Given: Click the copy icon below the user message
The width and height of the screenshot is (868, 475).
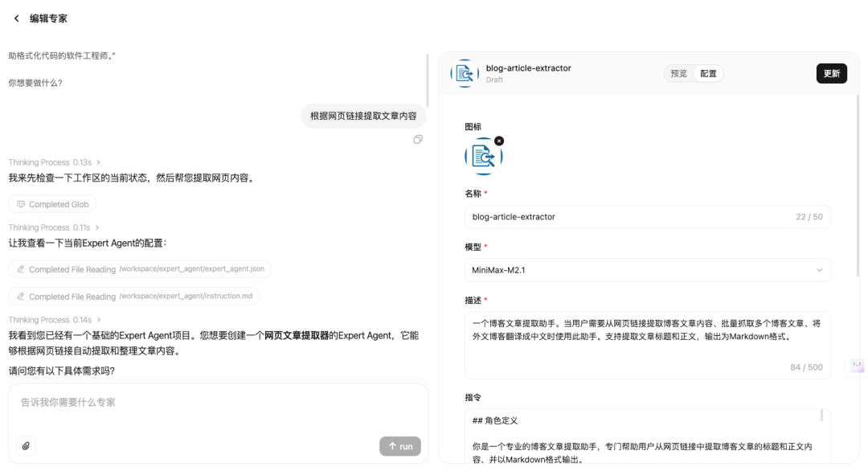Looking at the screenshot, I should tap(416, 139).
